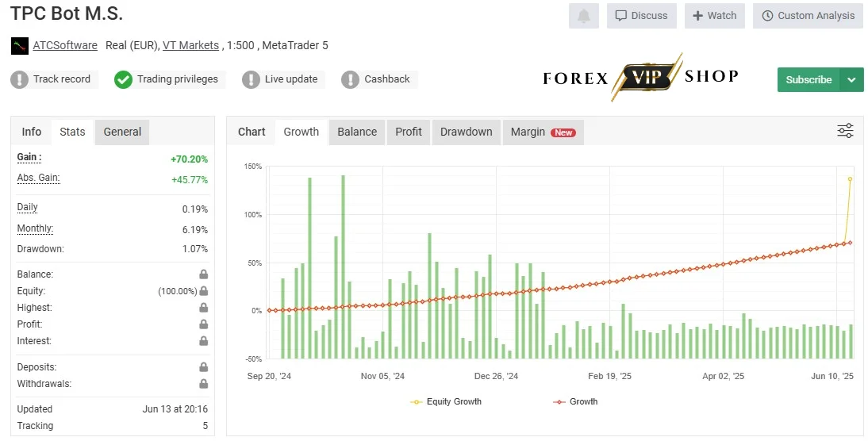Select the Info tab
The height and width of the screenshot is (441, 868).
32,132
